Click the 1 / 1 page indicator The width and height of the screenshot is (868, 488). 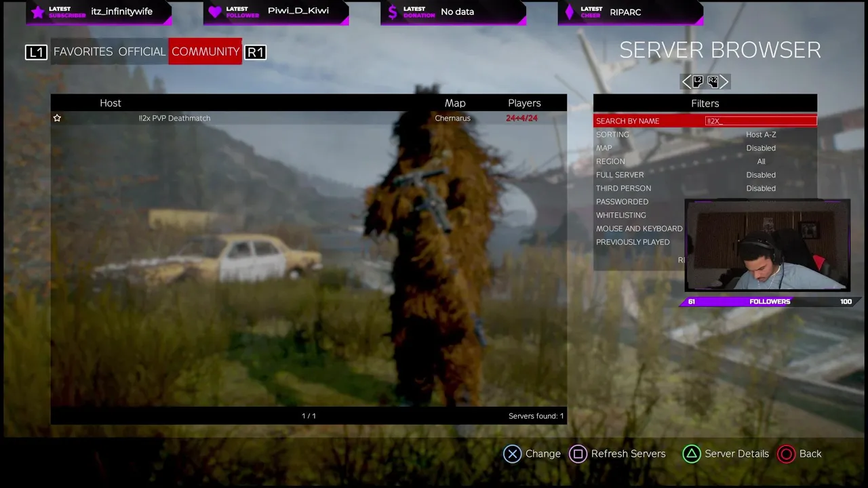[309, 416]
